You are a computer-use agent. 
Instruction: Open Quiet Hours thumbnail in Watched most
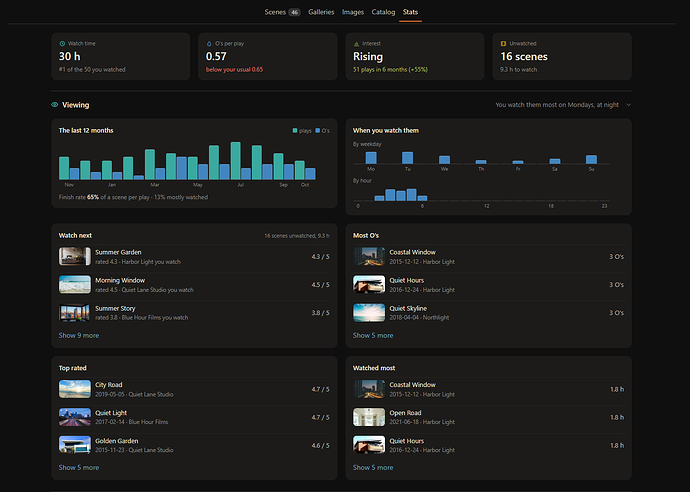coord(369,445)
